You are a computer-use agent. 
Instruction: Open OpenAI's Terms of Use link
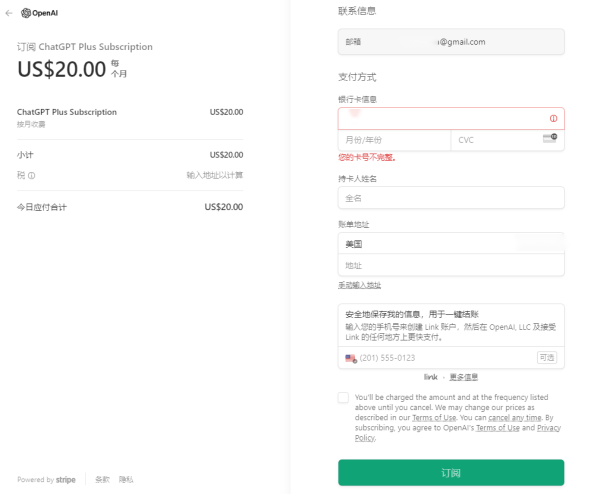click(x=497, y=428)
